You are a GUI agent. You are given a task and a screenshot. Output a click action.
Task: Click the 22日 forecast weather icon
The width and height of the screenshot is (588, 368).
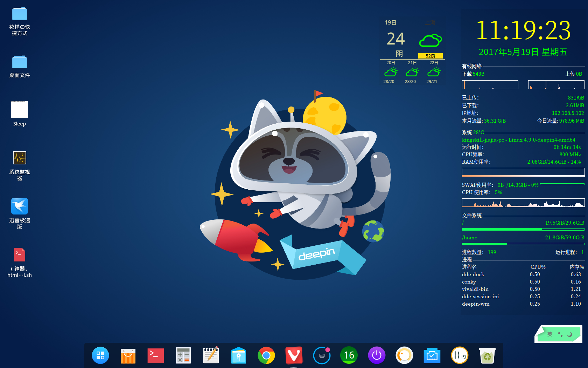[x=434, y=72]
